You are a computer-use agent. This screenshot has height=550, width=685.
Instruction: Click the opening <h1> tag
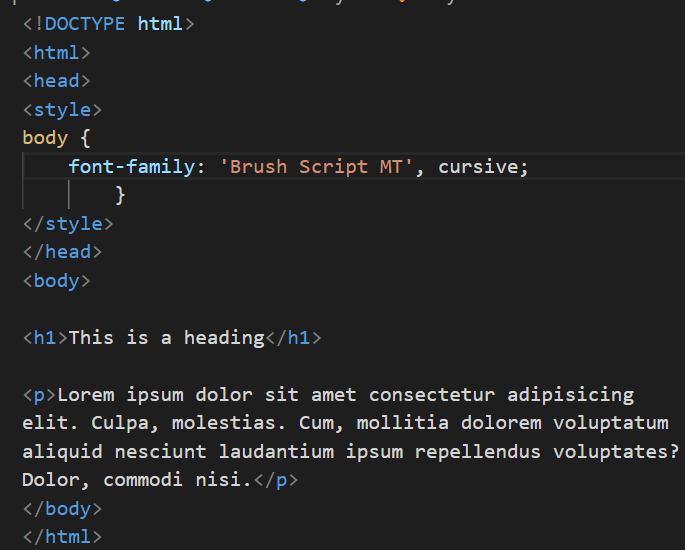tap(45, 338)
